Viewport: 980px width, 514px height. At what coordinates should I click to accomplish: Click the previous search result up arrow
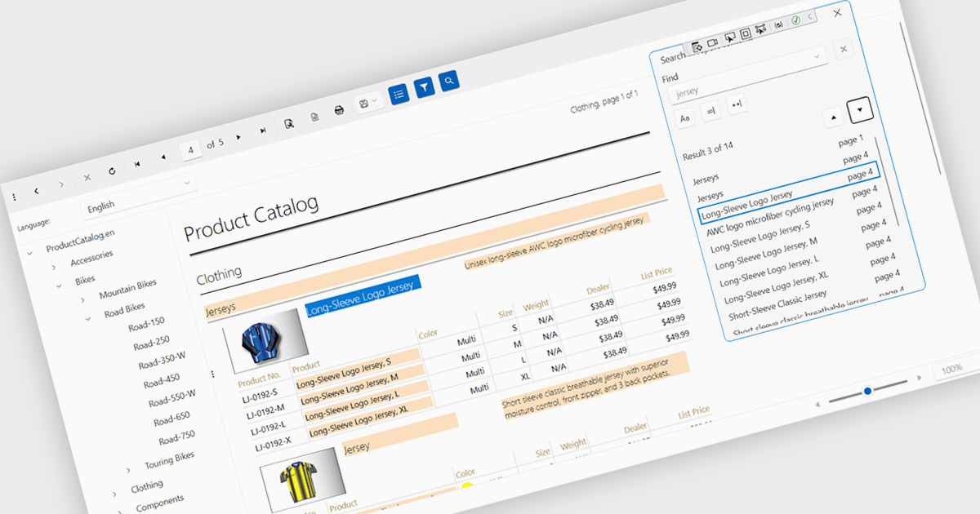tap(833, 117)
